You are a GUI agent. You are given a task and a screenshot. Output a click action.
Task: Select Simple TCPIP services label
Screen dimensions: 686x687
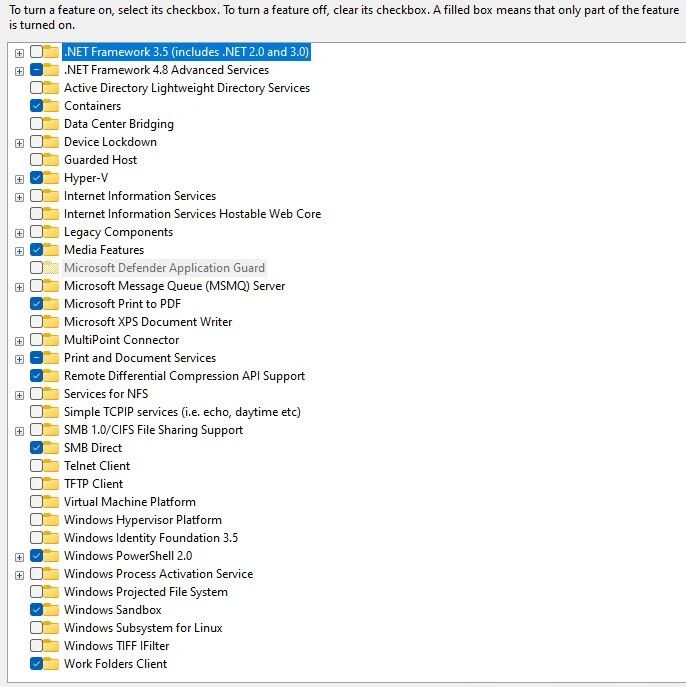182,412
